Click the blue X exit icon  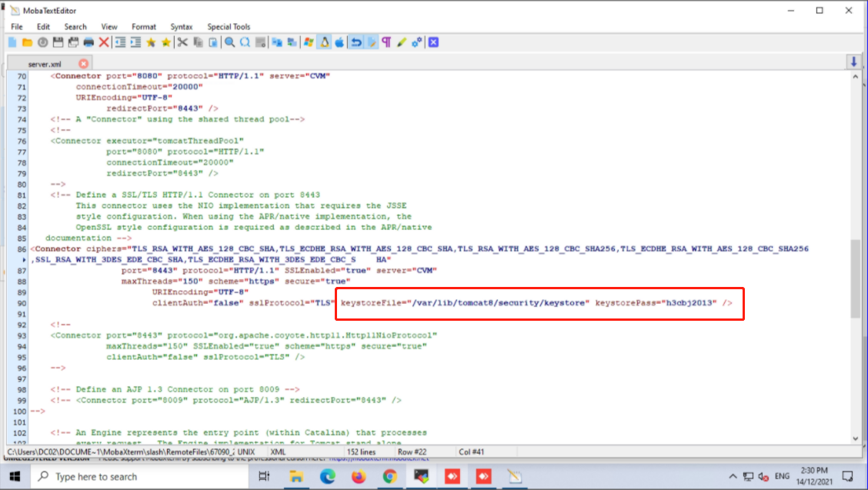(x=433, y=42)
